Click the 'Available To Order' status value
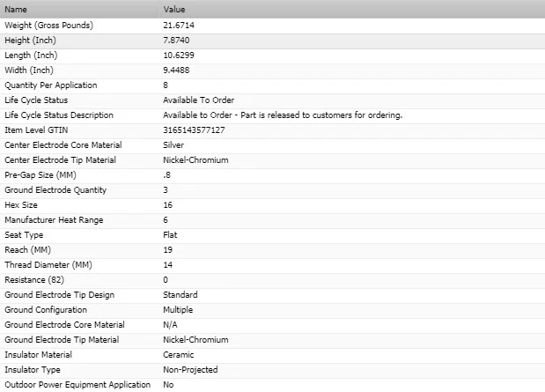The width and height of the screenshot is (545, 392). [199, 100]
